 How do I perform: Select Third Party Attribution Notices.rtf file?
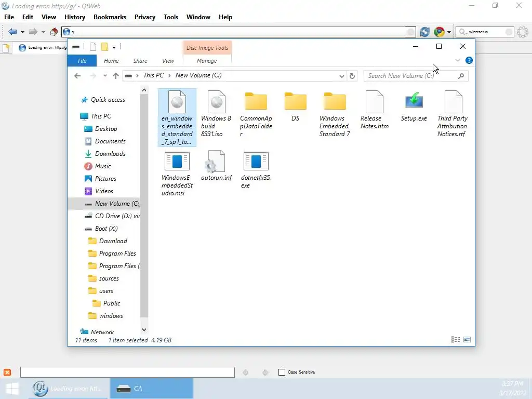pyautogui.click(x=453, y=114)
